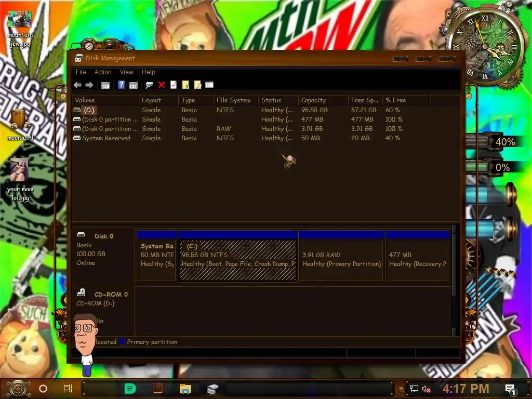Image resolution: width=532 pixels, height=399 pixels.
Task: Select the System Reserved volume row
Action: [x=251, y=138]
